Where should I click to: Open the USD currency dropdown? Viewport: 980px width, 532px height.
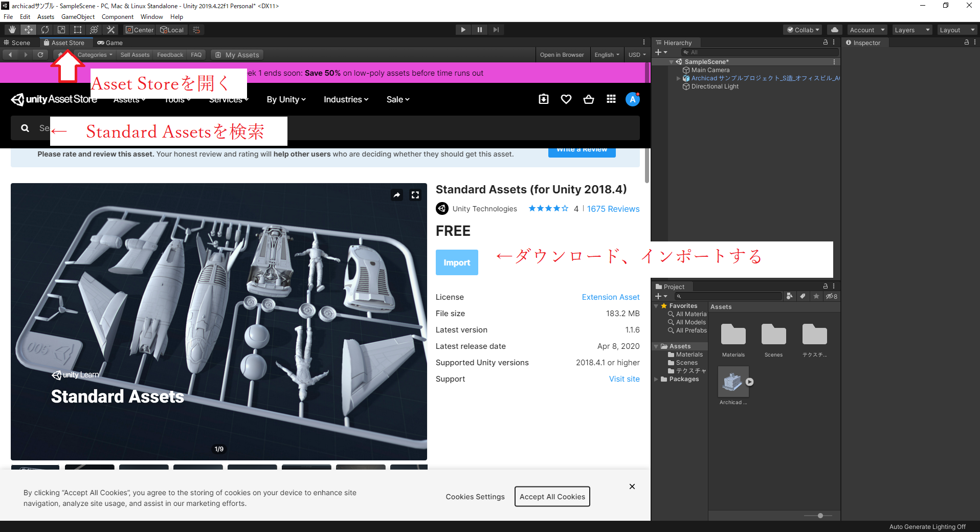click(x=637, y=55)
